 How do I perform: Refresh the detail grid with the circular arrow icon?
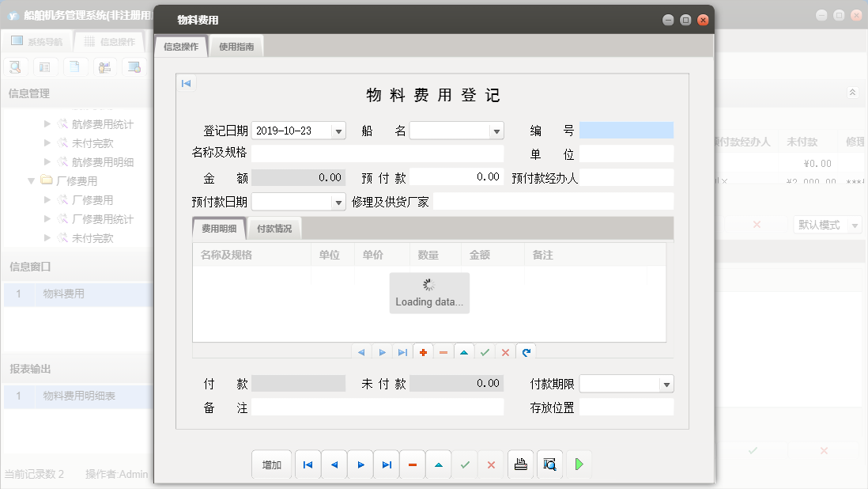click(x=526, y=351)
